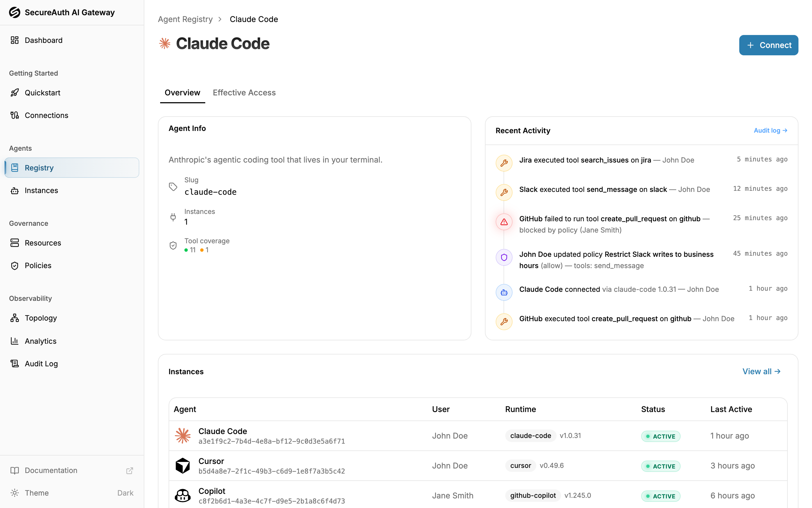Click the orange tool coverage count 1
812x508 pixels.
click(204, 250)
